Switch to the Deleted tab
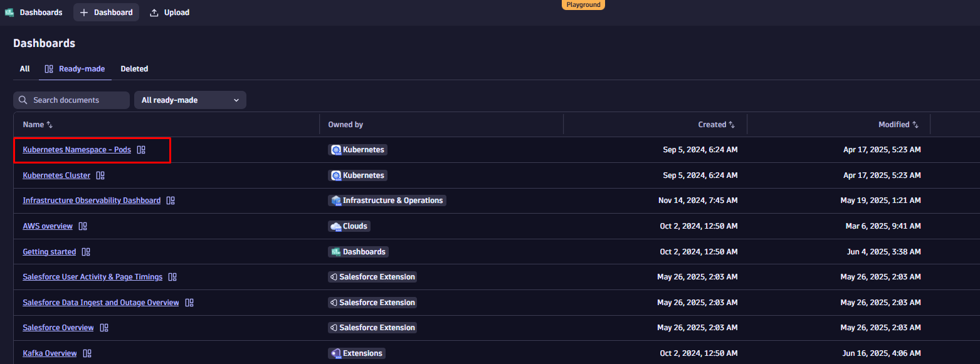The height and width of the screenshot is (364, 980). pos(134,68)
